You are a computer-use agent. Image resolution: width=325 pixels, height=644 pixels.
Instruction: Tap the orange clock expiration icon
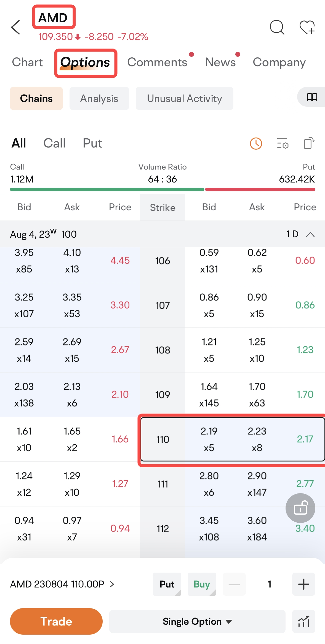coord(256,144)
